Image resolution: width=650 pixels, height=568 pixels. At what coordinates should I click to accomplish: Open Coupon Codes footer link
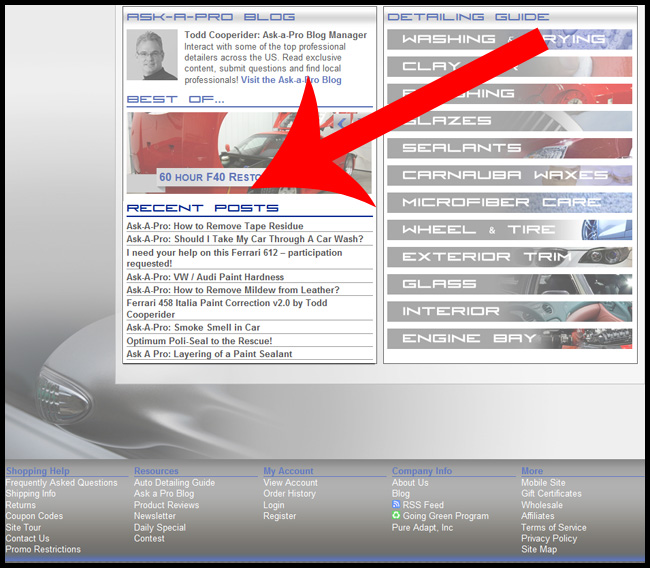[34, 516]
